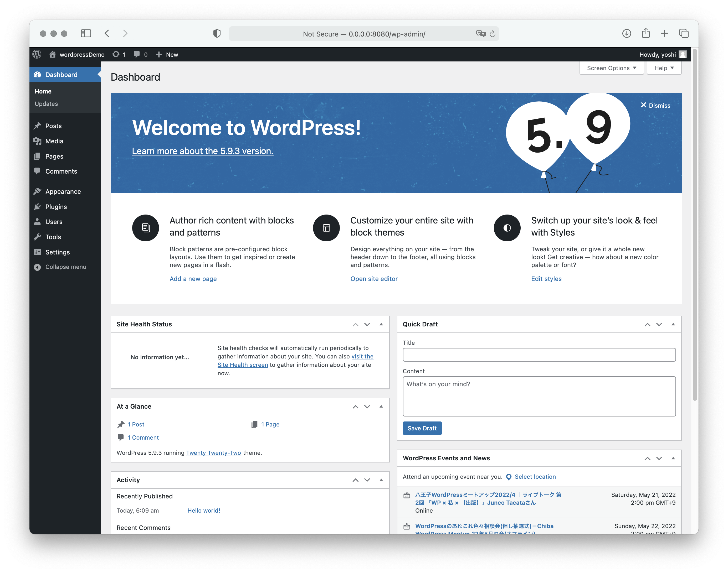This screenshot has height=573, width=728.
Task: Toggle the At a Glance panel
Action: (x=381, y=406)
